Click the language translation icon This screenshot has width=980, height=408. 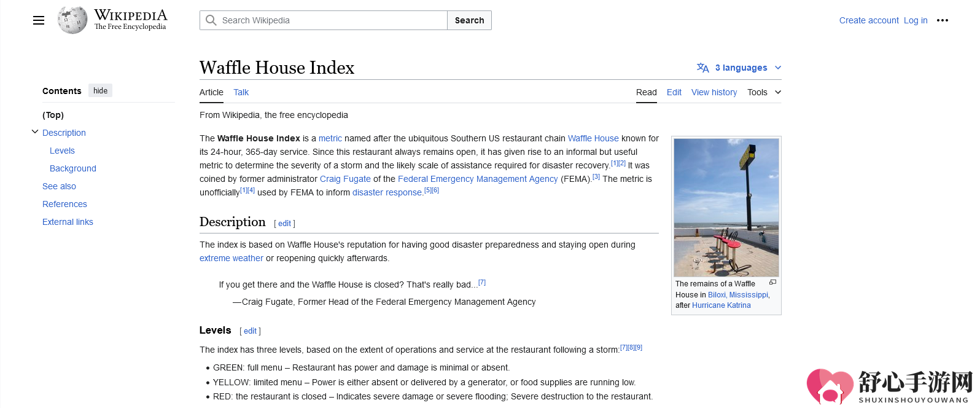pos(703,68)
